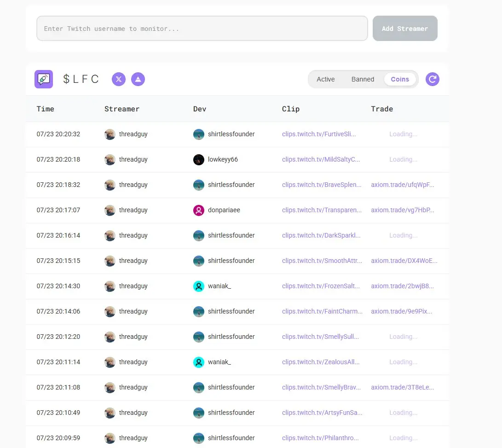Image resolution: width=502 pixels, height=448 pixels.
Task: Open clip link SmellySull...
Action: tap(320, 337)
